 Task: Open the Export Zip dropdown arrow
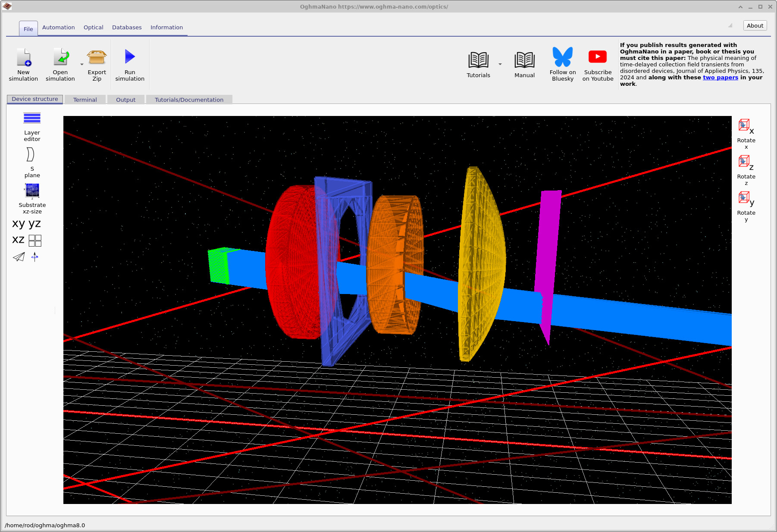coord(81,64)
